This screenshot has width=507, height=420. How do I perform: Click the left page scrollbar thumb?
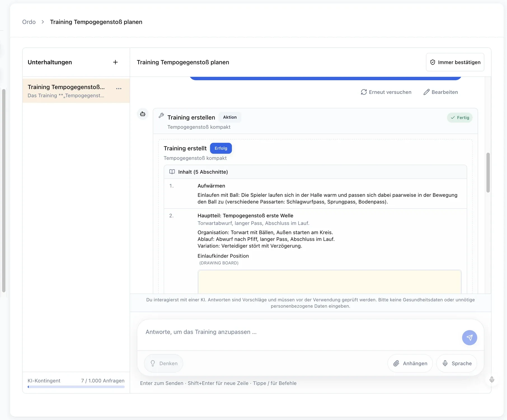pyautogui.click(x=4, y=191)
